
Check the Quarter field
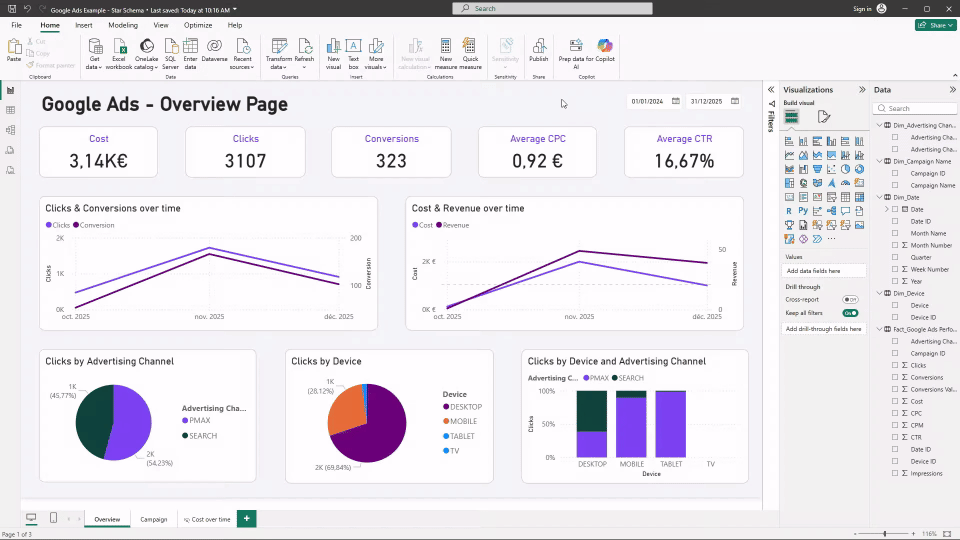click(895, 257)
